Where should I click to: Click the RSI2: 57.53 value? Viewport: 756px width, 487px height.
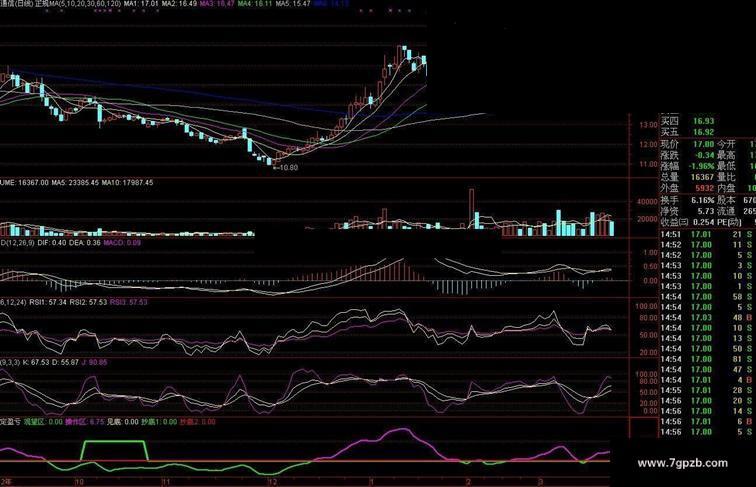(88, 302)
